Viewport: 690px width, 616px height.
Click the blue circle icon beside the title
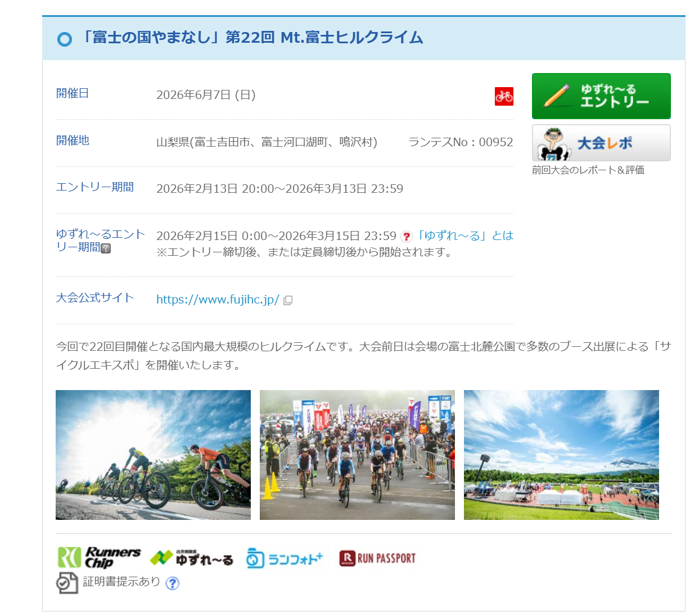(65, 39)
